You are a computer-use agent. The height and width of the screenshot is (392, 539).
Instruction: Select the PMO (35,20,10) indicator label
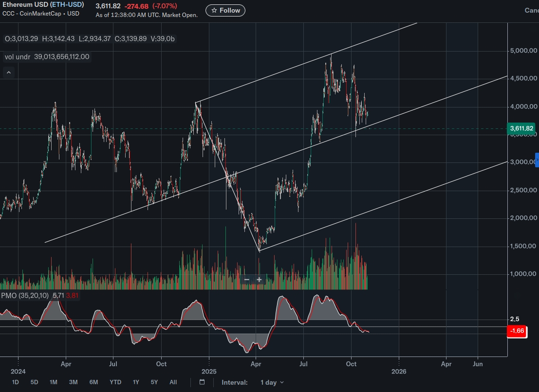[25, 295]
